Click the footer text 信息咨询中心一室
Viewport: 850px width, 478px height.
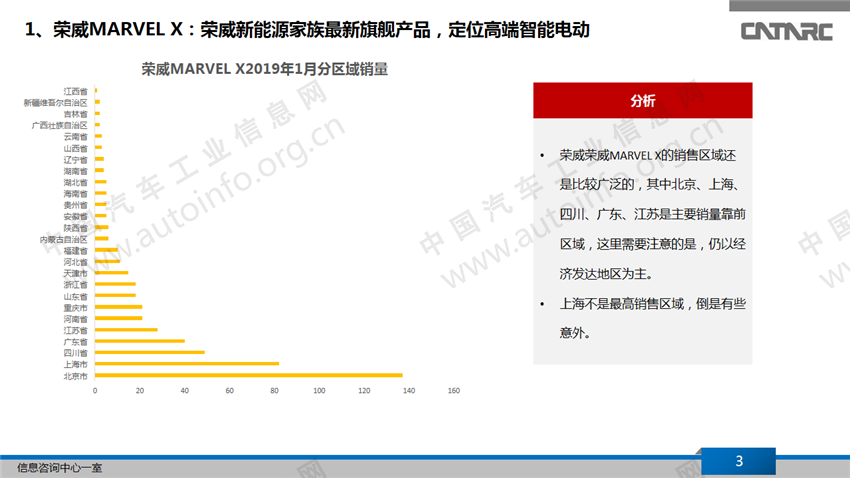click(59, 468)
